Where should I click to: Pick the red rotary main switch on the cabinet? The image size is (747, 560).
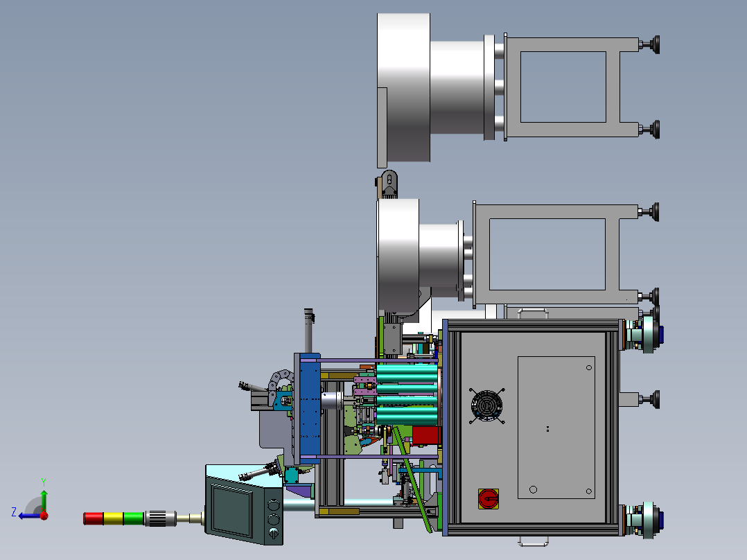tap(489, 499)
